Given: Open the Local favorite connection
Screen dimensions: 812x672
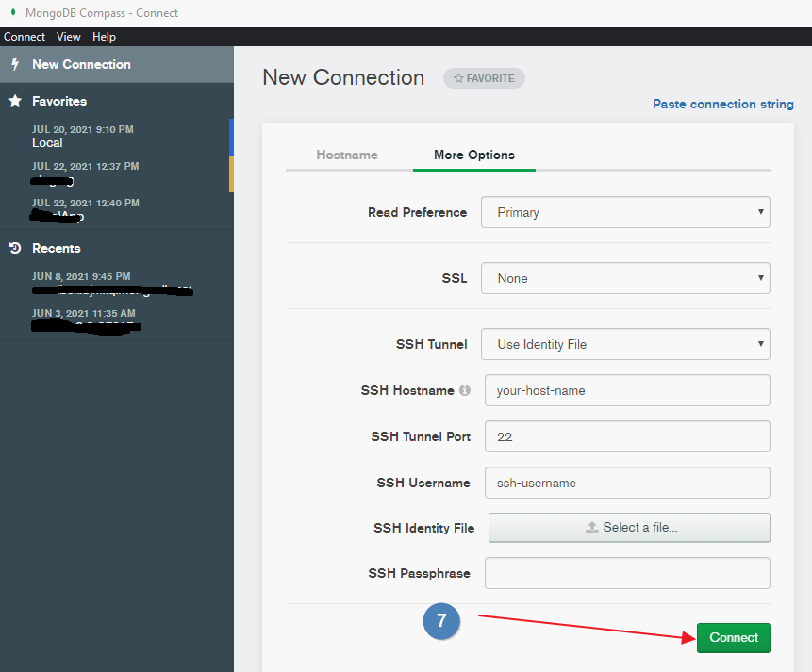Looking at the screenshot, I should 117,137.
